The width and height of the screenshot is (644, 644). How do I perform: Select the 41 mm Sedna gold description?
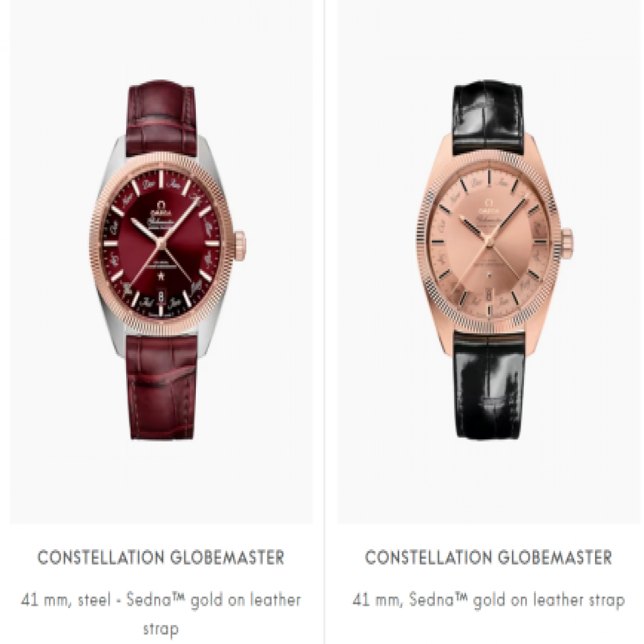pyautogui.click(x=489, y=599)
